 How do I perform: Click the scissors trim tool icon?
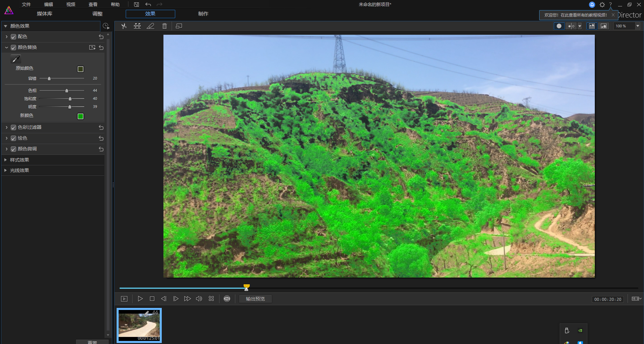(124, 26)
